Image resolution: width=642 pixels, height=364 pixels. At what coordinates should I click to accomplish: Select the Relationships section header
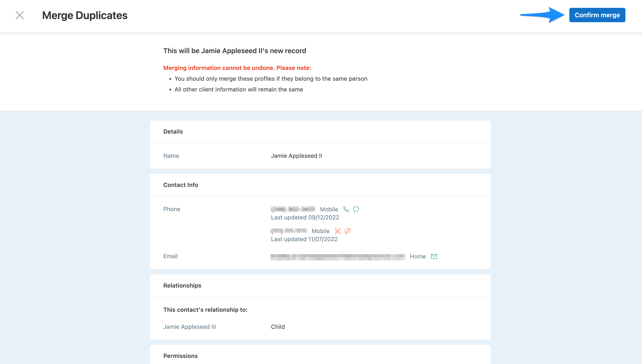[182, 285]
